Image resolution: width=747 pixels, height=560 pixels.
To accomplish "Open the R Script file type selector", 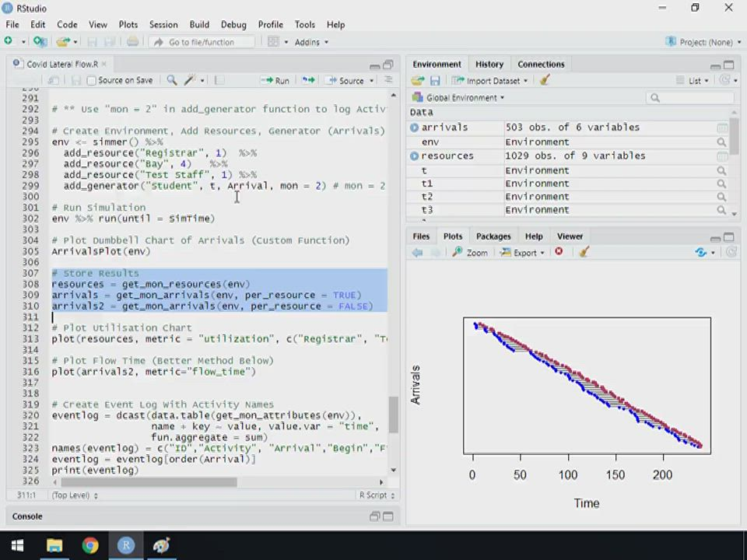I will coord(377,495).
